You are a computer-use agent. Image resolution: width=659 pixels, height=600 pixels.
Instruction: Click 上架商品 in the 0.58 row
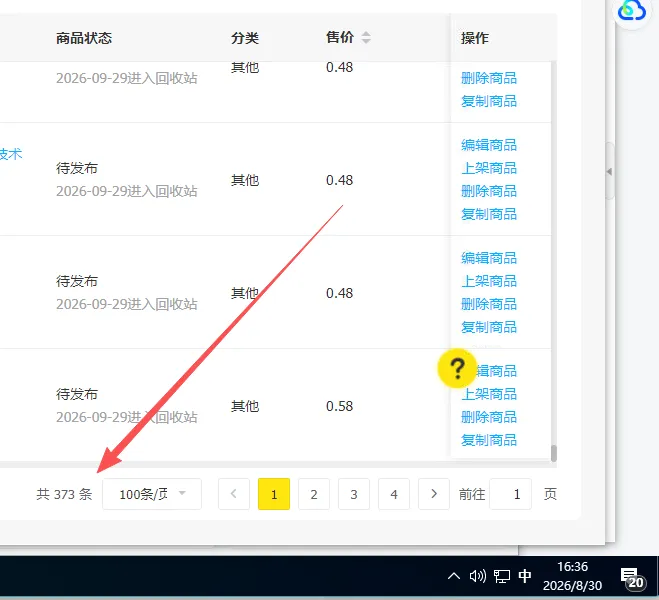pos(489,394)
